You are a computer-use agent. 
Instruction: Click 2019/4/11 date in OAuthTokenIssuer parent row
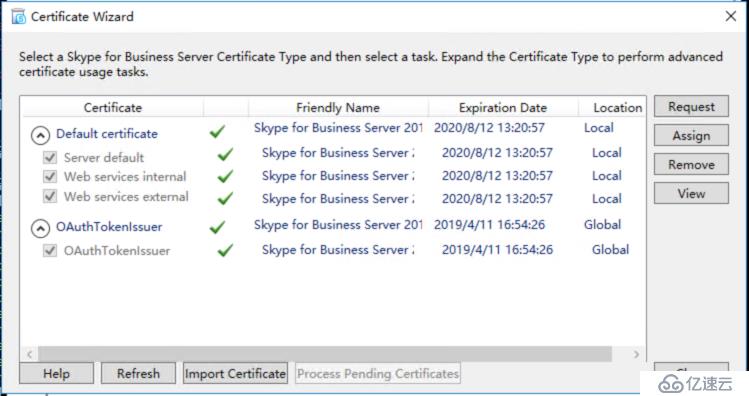pyautogui.click(x=489, y=225)
